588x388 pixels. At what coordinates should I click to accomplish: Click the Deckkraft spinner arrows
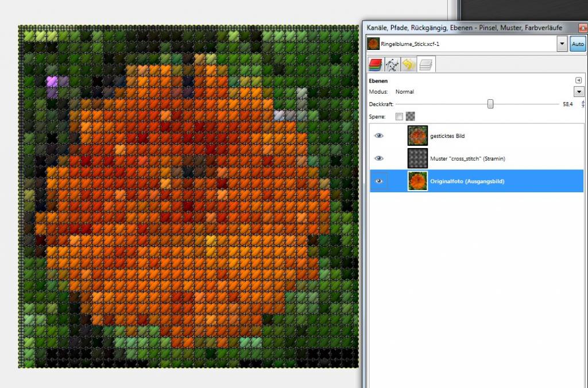pos(583,104)
